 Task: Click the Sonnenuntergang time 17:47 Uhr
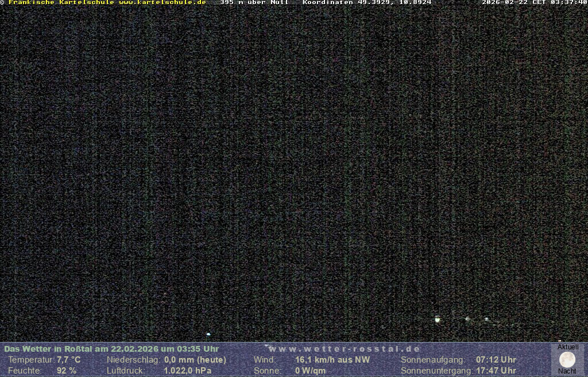(x=496, y=371)
